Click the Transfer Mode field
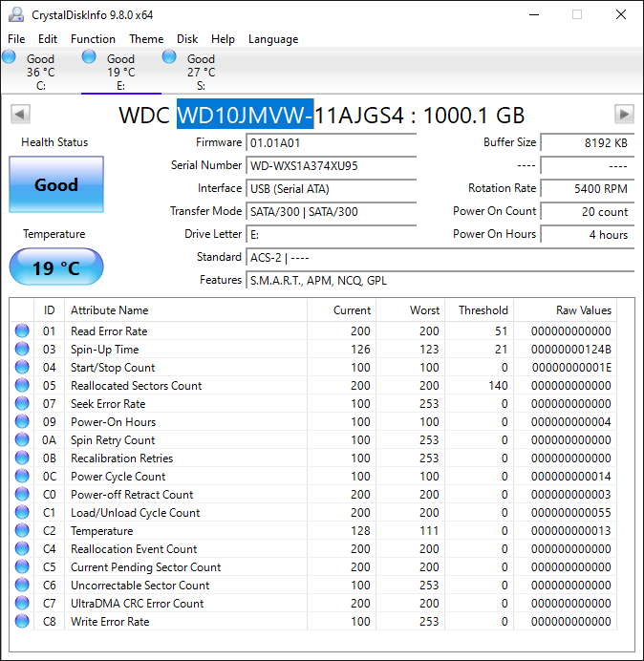This screenshot has height=661, width=644. (x=332, y=212)
